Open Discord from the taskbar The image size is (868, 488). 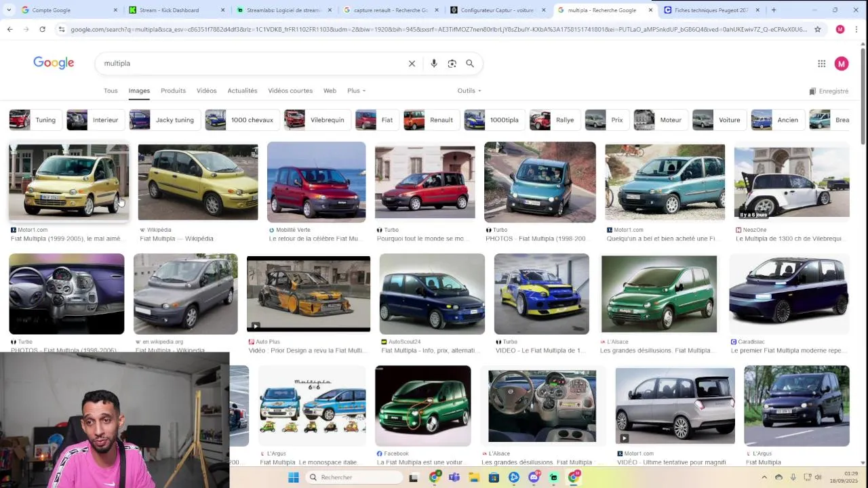click(534, 477)
